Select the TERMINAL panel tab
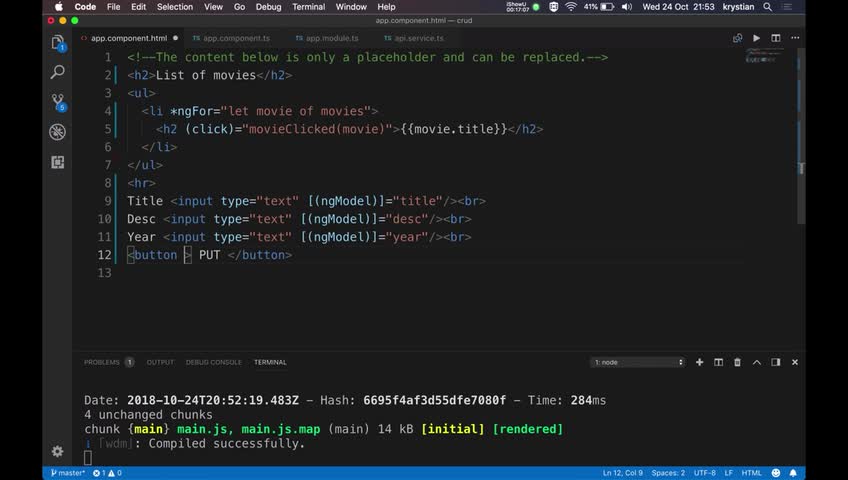Viewport: 848px width, 480px height. pyautogui.click(x=270, y=362)
